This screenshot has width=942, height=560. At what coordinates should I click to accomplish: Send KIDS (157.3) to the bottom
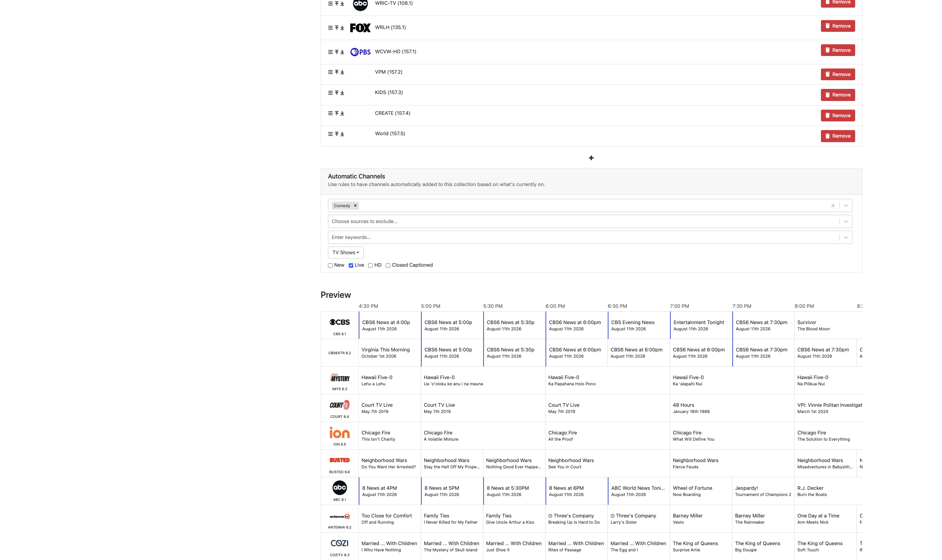tap(342, 93)
